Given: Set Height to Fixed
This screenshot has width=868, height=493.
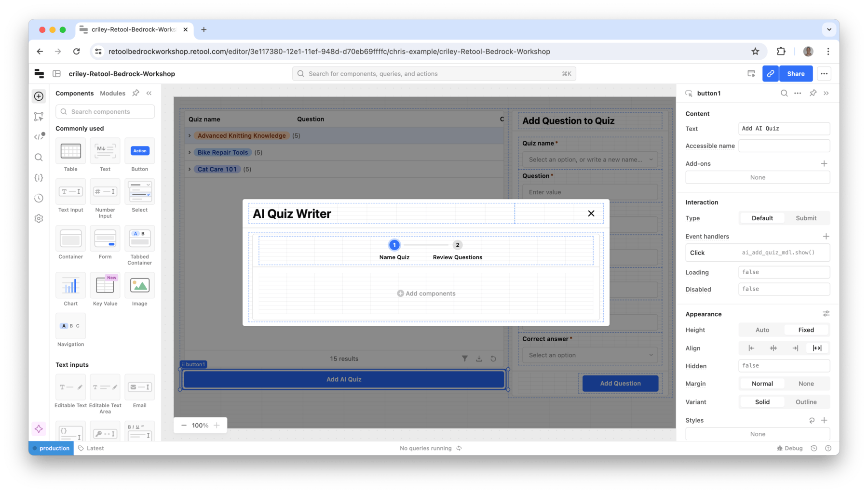Looking at the screenshot, I should point(806,330).
